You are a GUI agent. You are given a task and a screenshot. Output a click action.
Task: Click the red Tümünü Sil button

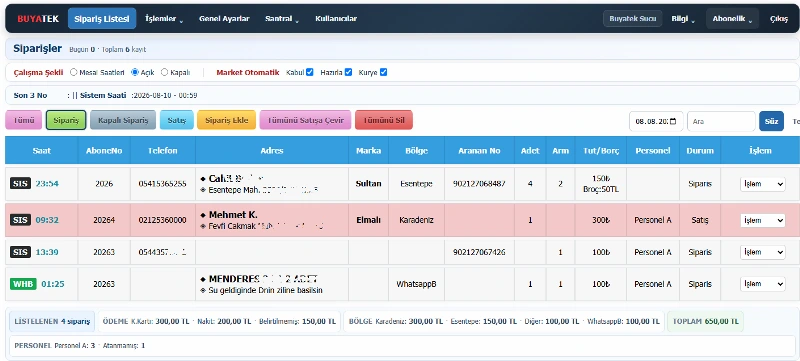(384, 120)
